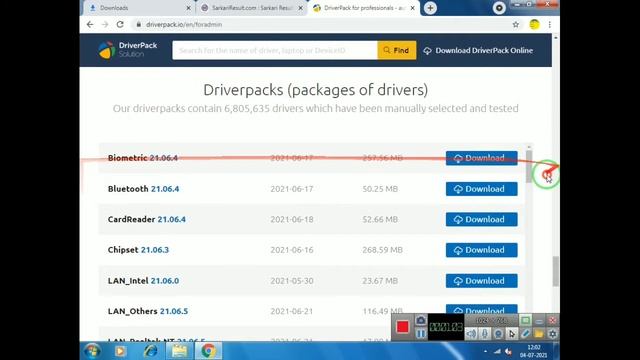Open File Explorer from taskbar
The image size is (640, 360).
click(179, 351)
